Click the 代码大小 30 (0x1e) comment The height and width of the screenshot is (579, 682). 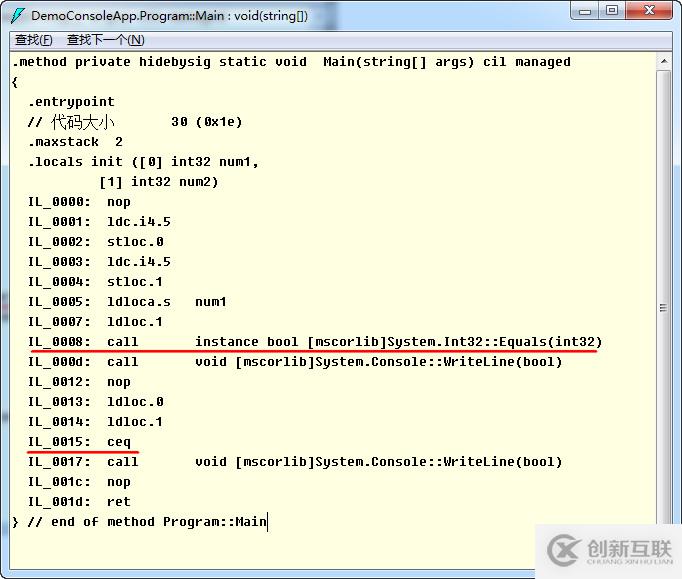click(135, 122)
